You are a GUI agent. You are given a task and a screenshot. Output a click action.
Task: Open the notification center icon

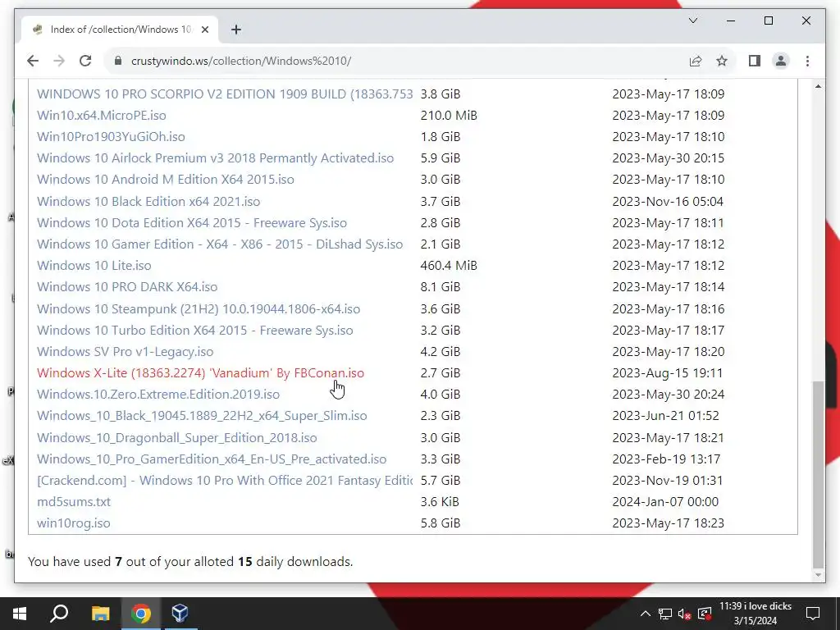(813, 614)
